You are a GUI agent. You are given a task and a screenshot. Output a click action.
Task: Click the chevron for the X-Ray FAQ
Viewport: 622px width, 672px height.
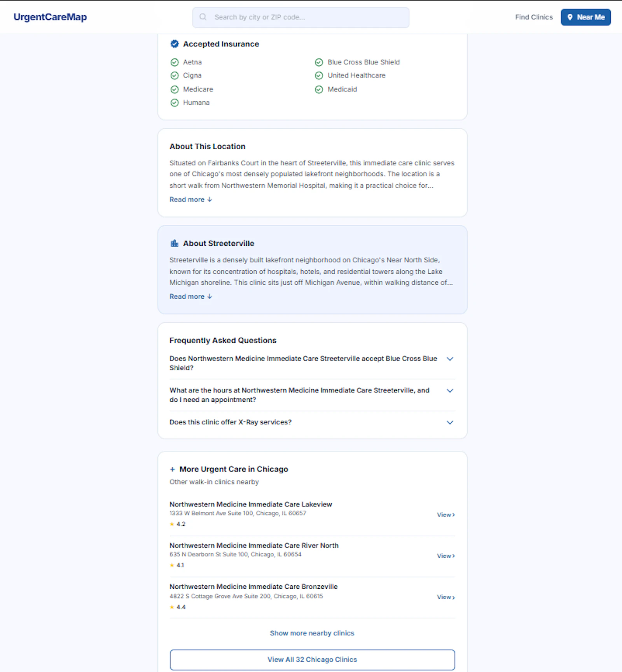click(x=450, y=423)
